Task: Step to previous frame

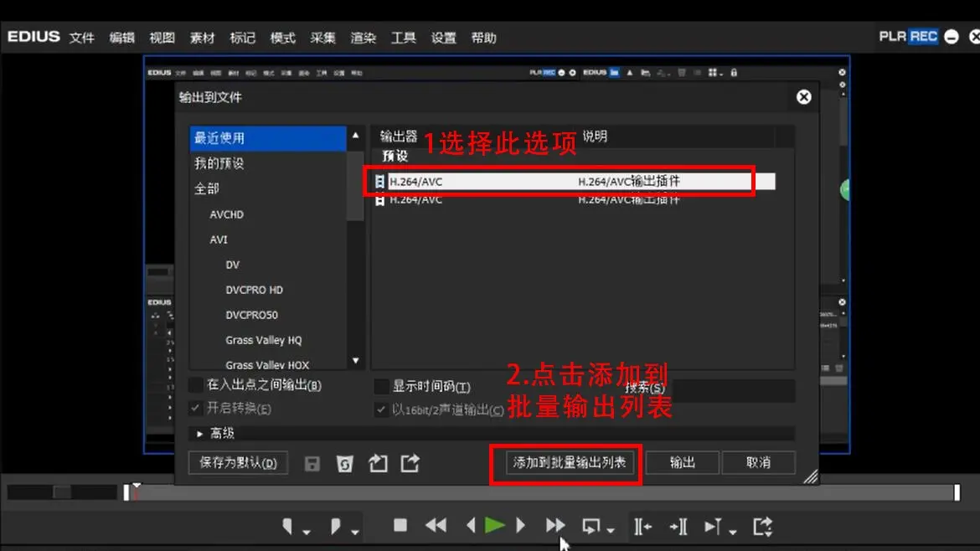Action: [x=472, y=525]
